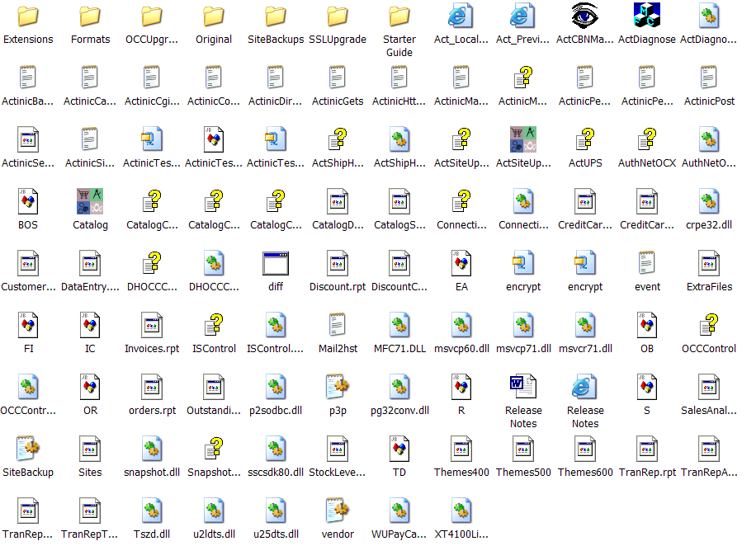Open the Extensions folder

[28, 16]
